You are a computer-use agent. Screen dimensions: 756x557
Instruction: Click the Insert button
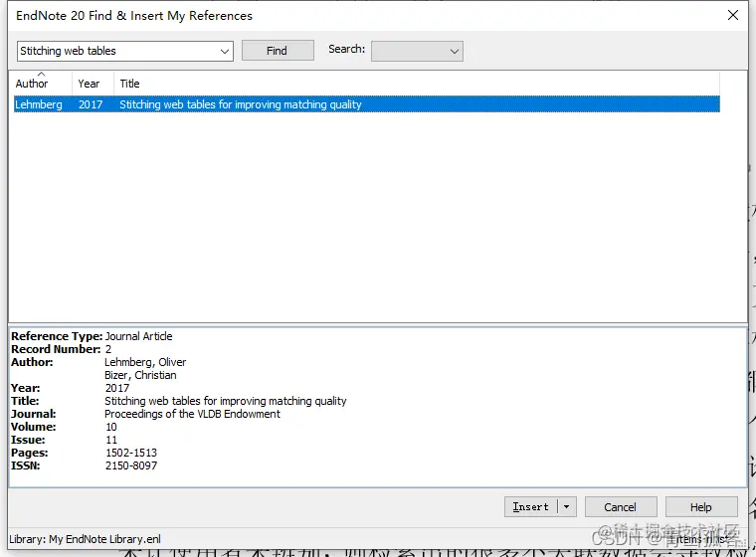pos(530,507)
